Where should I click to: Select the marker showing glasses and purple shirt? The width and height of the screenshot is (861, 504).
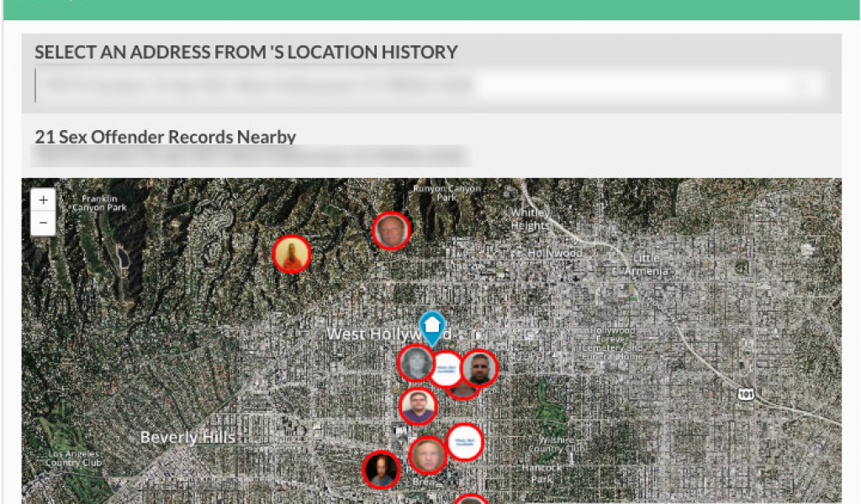(x=418, y=407)
